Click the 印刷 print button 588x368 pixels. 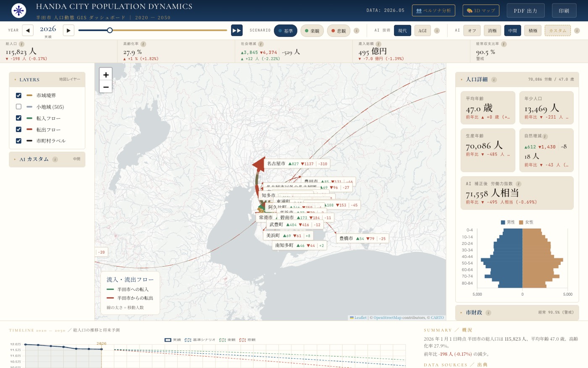(x=564, y=11)
